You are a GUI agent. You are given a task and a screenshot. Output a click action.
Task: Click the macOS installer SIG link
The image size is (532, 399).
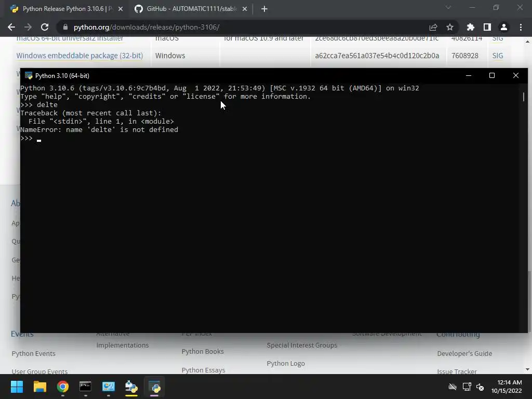pyautogui.click(x=497, y=38)
